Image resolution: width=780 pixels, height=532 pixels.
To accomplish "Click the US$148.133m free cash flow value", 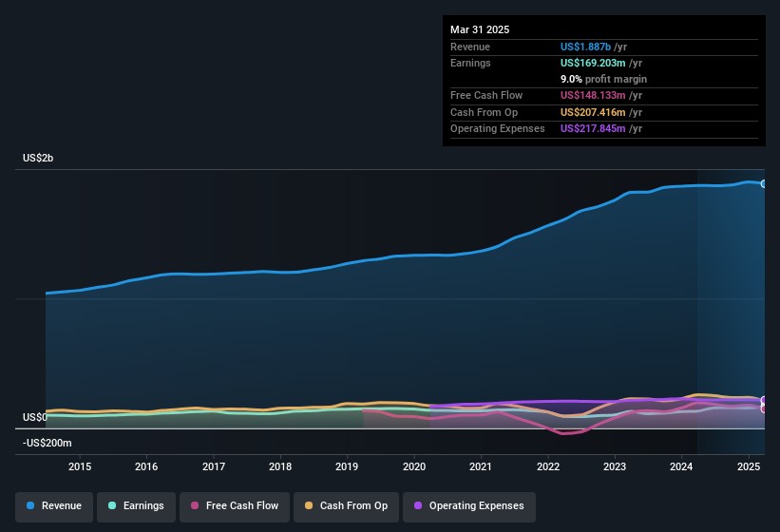I will (593, 95).
